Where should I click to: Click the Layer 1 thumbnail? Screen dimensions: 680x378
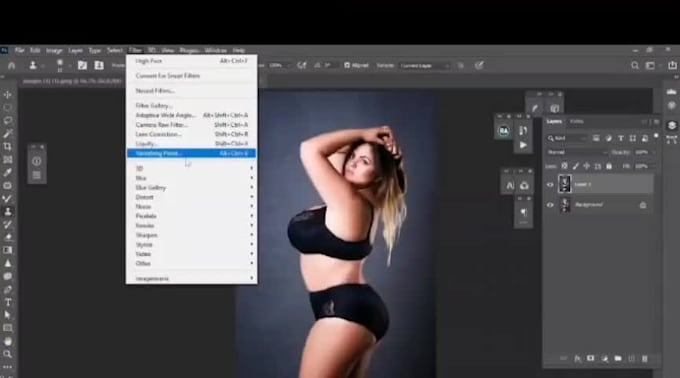[x=565, y=184]
